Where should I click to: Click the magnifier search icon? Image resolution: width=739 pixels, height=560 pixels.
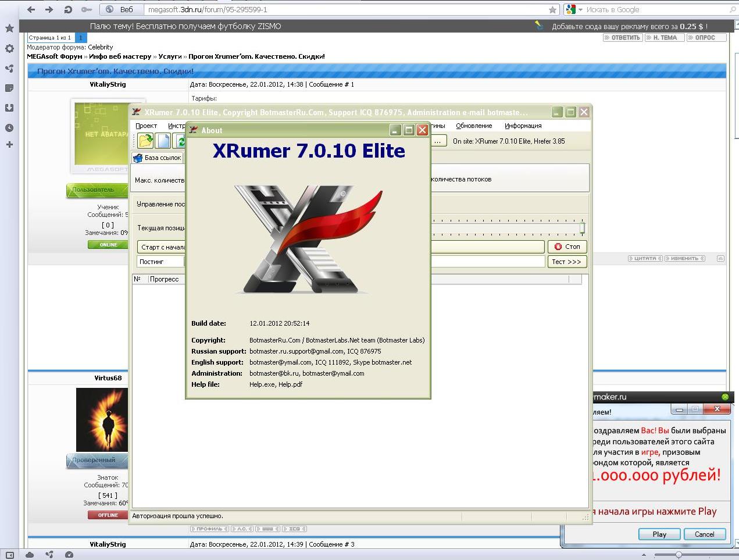tap(733, 9)
